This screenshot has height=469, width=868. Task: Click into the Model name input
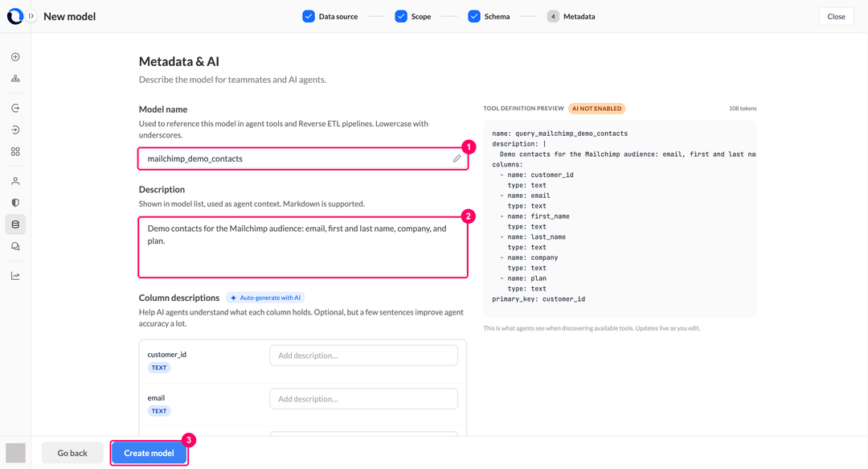click(x=303, y=158)
